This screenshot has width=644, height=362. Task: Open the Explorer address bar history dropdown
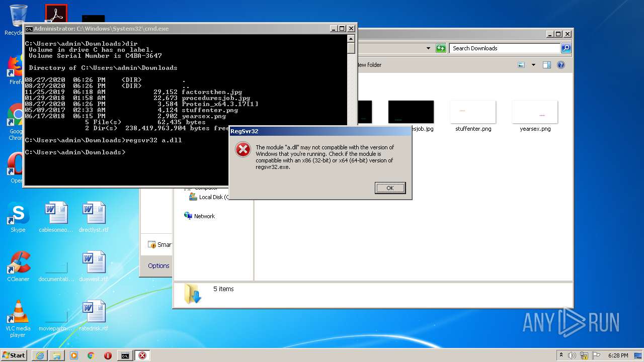(428, 48)
